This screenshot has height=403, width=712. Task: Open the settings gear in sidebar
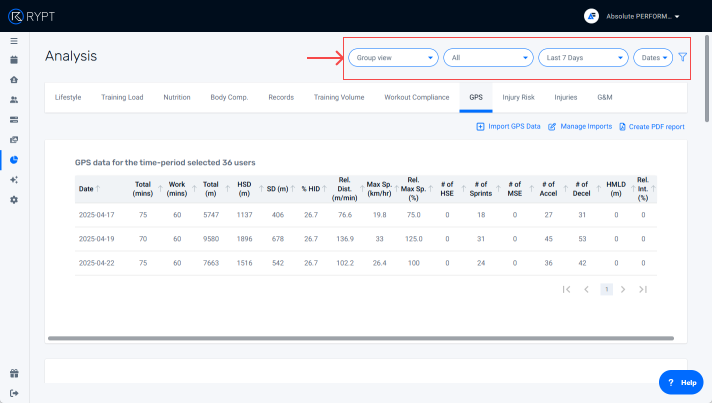click(x=14, y=200)
